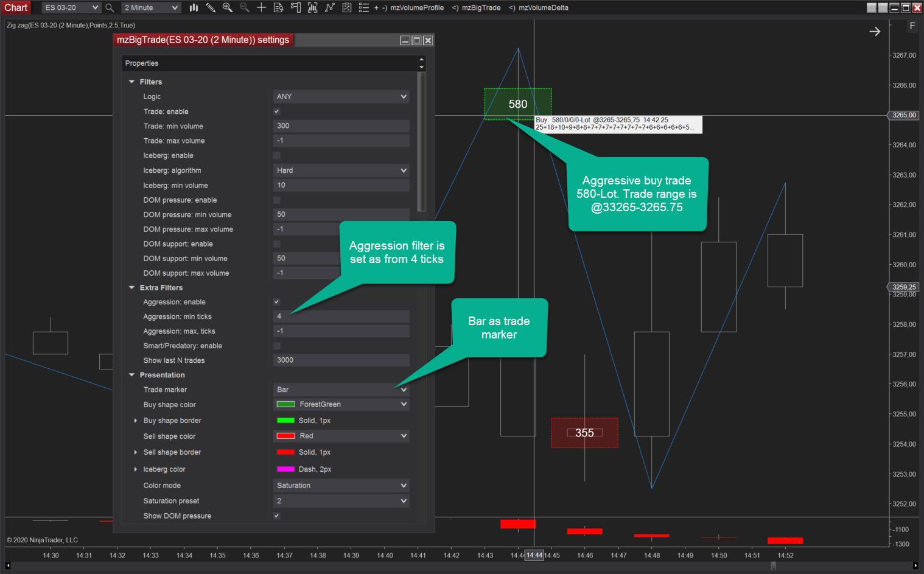Viewport: 924px width, 574px height.
Task: Collapse the Filters section
Action: (131, 82)
